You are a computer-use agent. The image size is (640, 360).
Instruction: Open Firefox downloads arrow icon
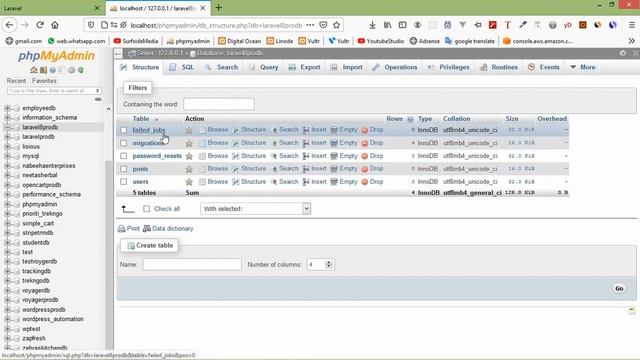pos(372,25)
